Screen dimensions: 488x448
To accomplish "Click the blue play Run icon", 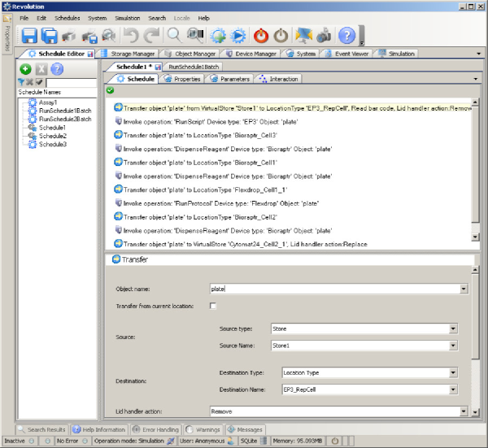I will click(238, 36).
